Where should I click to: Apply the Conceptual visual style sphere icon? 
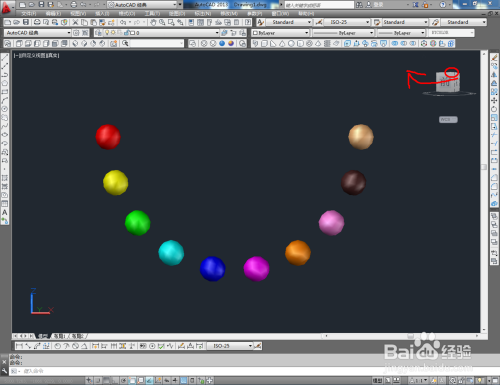click(231, 44)
